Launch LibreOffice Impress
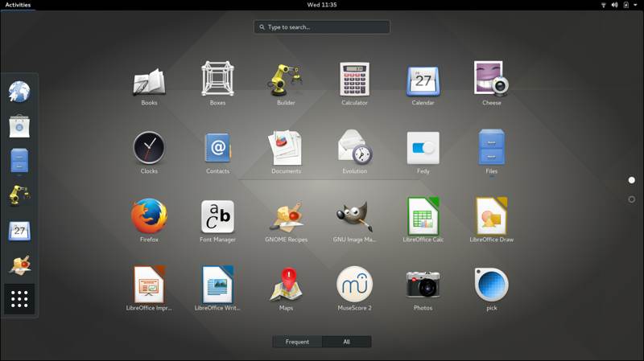Screen dimensions: 644x361 tap(149, 289)
